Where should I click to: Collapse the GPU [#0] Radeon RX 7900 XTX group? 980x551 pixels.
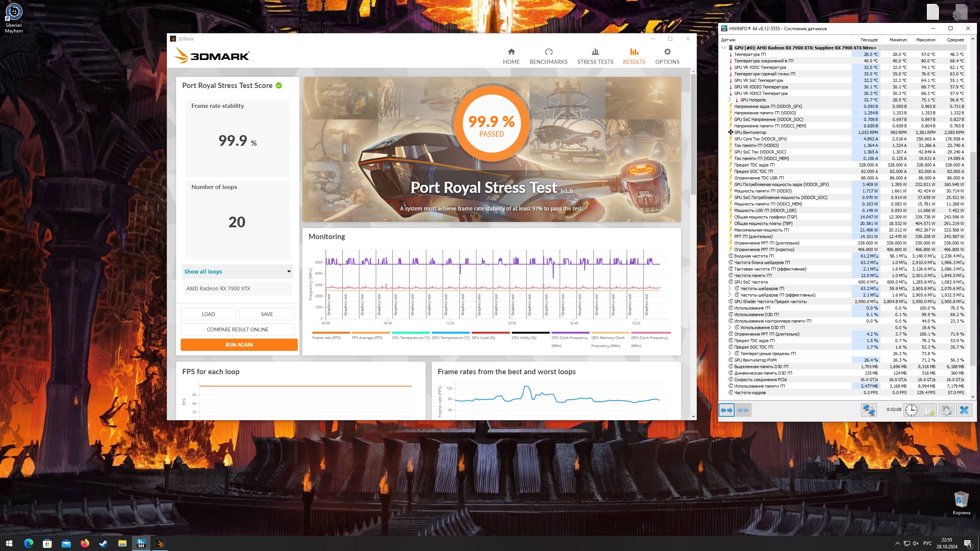click(x=724, y=48)
